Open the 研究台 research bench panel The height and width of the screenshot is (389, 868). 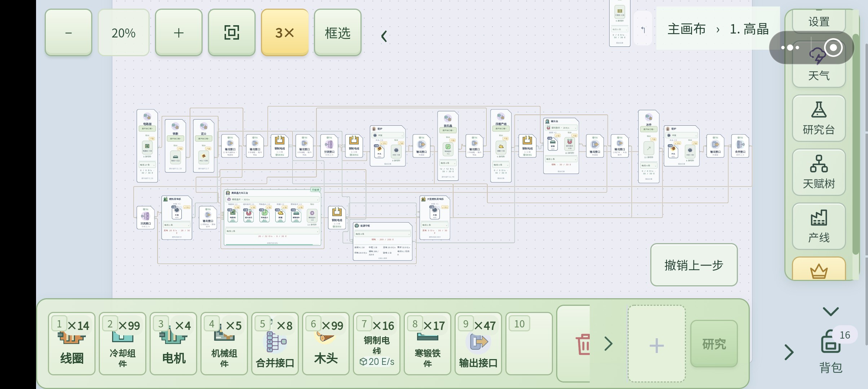click(x=819, y=118)
